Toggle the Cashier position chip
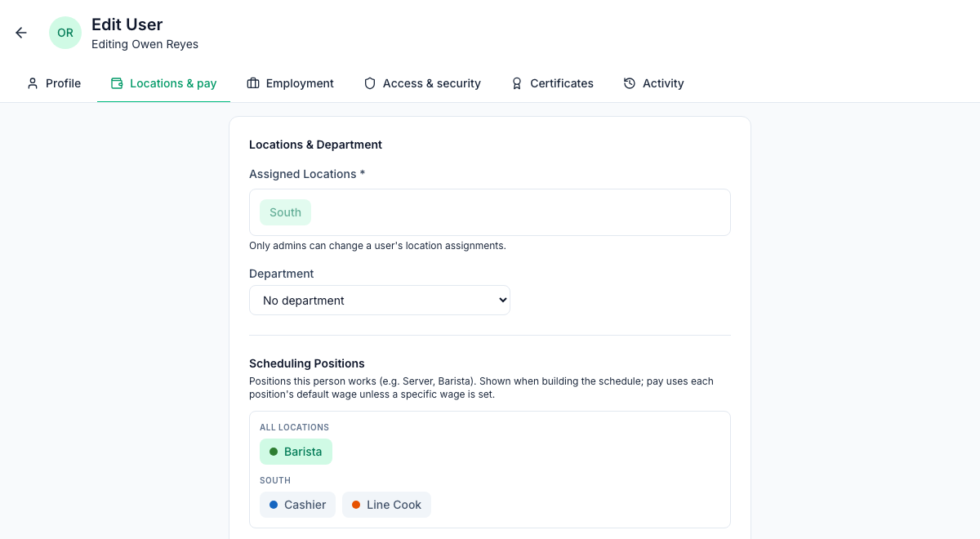 [297, 505]
